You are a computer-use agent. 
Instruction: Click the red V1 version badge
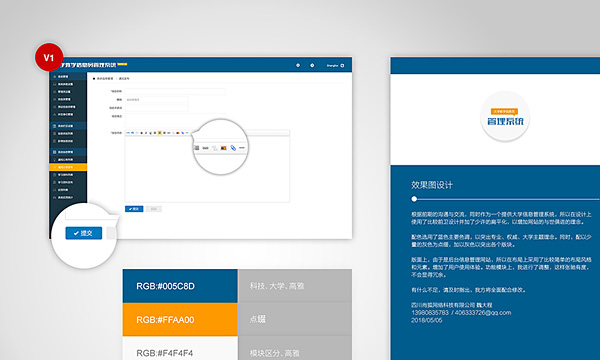(x=49, y=57)
